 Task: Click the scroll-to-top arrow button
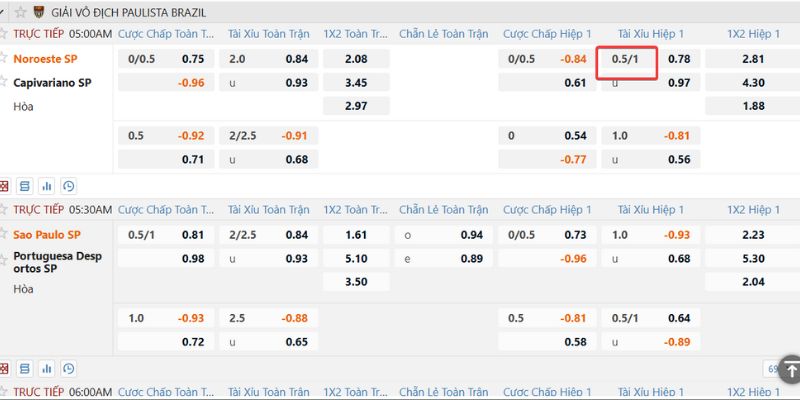click(x=789, y=367)
